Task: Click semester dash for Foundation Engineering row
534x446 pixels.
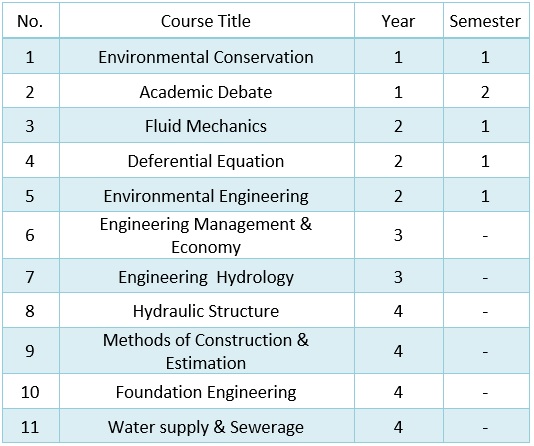Action: [x=486, y=393]
